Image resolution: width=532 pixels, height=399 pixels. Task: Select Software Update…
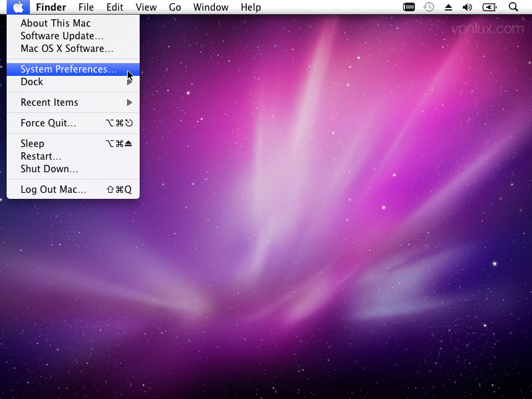(73, 36)
